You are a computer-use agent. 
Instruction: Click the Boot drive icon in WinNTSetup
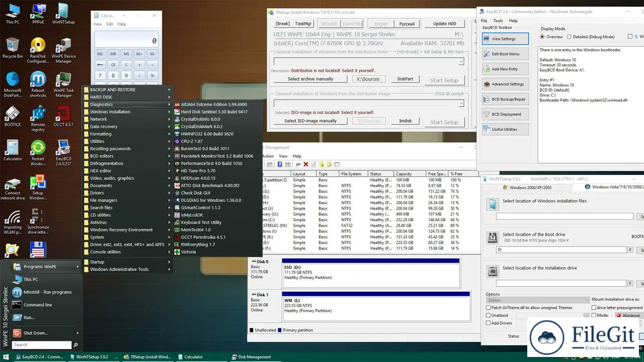tap(493, 238)
